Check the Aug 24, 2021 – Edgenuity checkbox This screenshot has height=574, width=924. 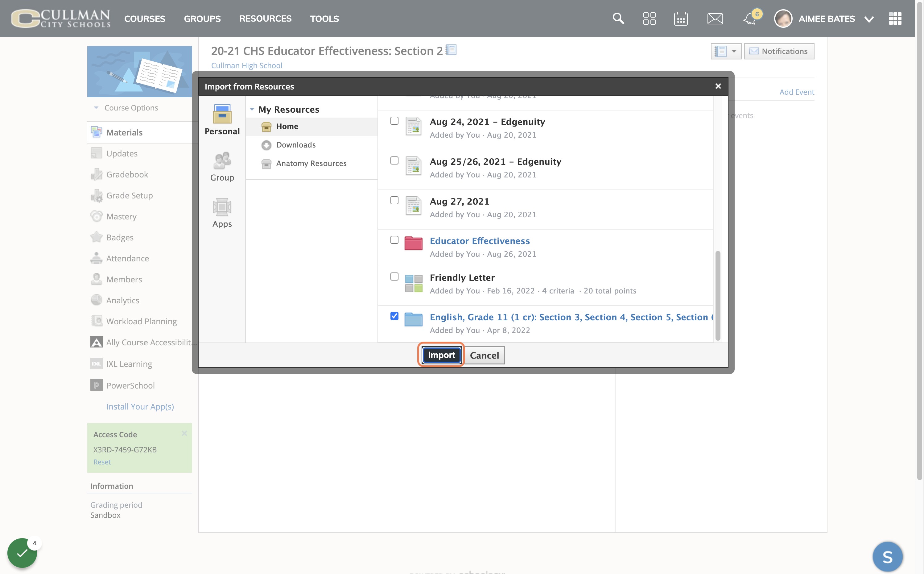click(x=394, y=121)
